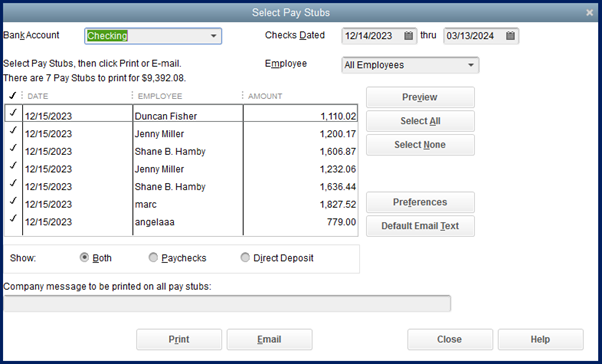Open the Bank Account dropdown
This screenshot has width=602, height=364.
click(213, 36)
